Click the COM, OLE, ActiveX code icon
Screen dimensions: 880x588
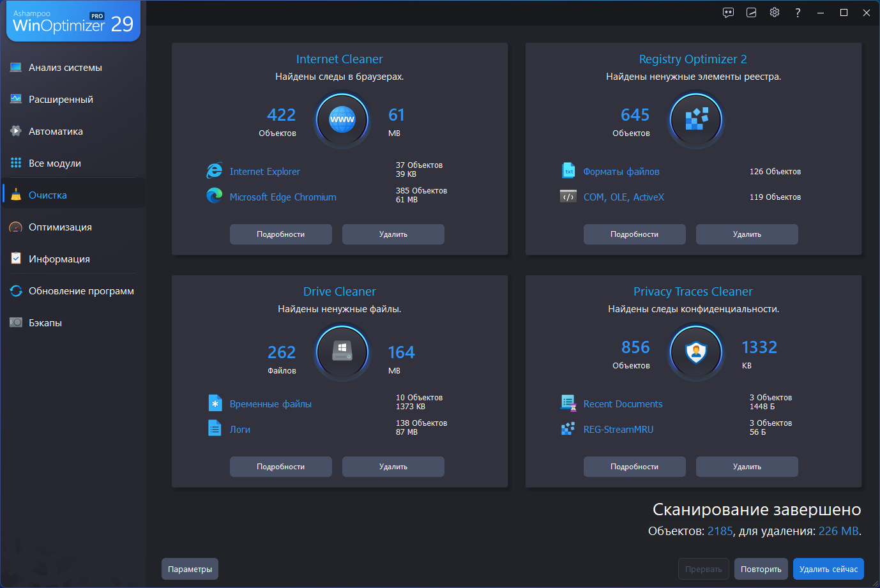tap(568, 196)
